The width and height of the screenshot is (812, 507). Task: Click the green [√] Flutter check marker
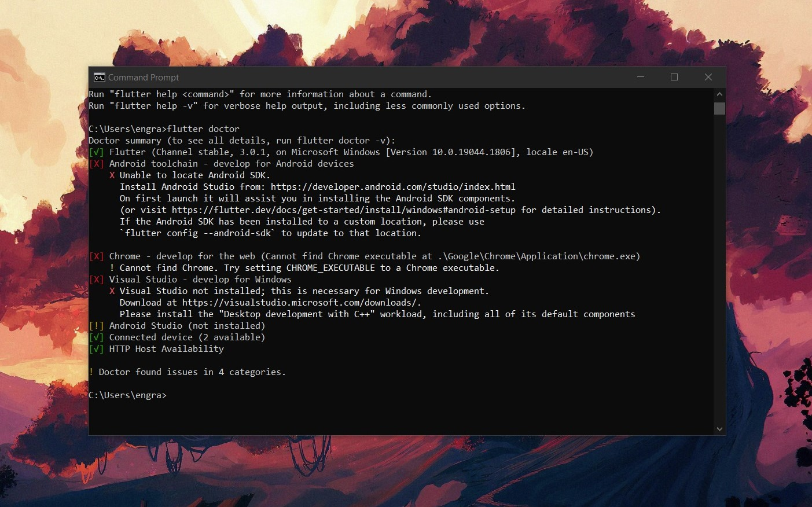point(96,152)
